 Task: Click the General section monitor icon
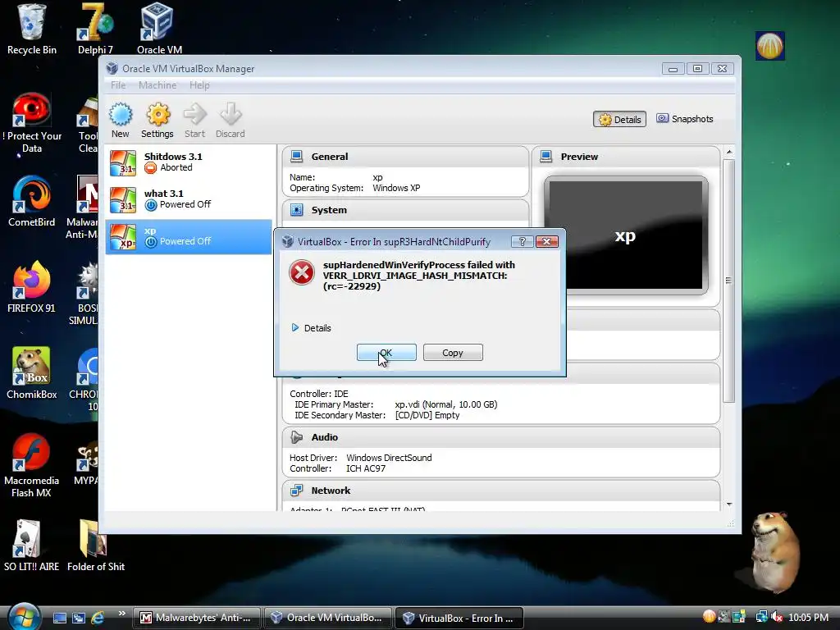tap(296, 157)
